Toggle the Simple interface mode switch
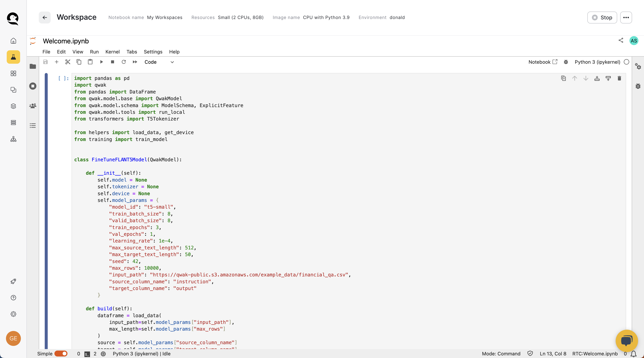 [x=61, y=354]
